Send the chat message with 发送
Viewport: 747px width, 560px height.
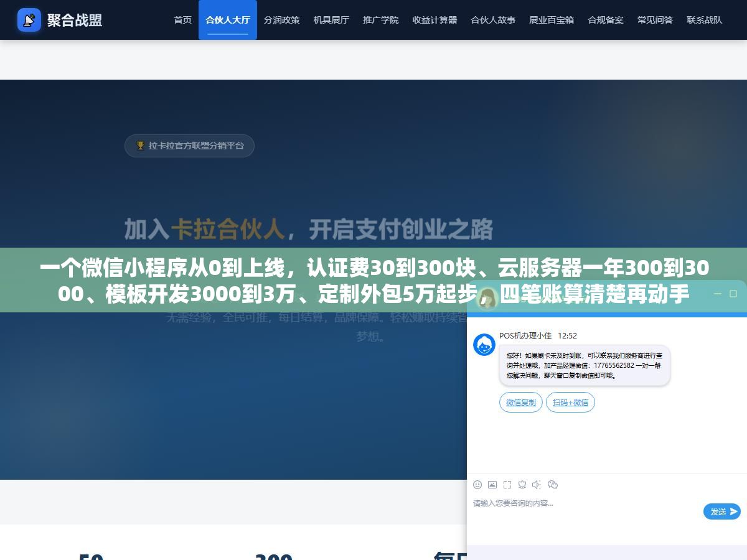(722, 511)
